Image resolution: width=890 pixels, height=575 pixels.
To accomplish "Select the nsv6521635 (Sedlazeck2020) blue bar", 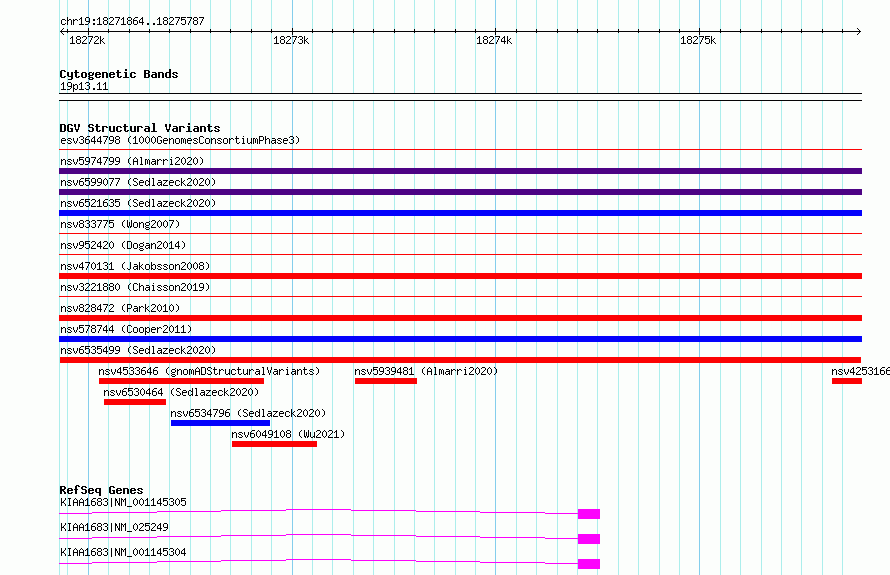I will [x=460, y=213].
